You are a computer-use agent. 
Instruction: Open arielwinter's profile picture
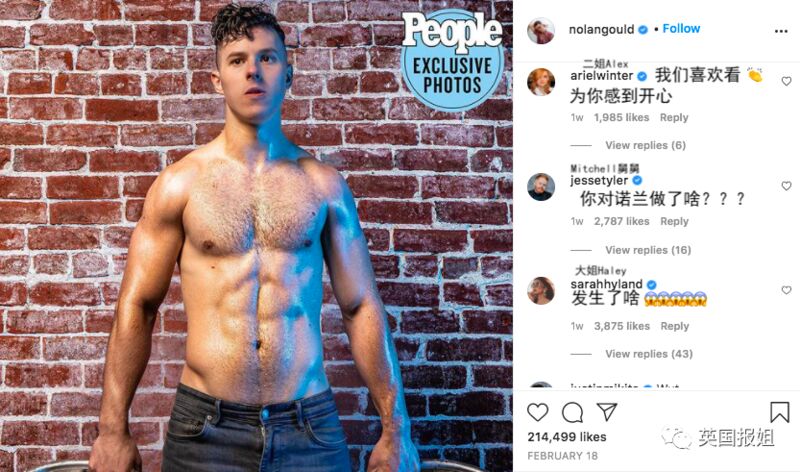coord(541,82)
